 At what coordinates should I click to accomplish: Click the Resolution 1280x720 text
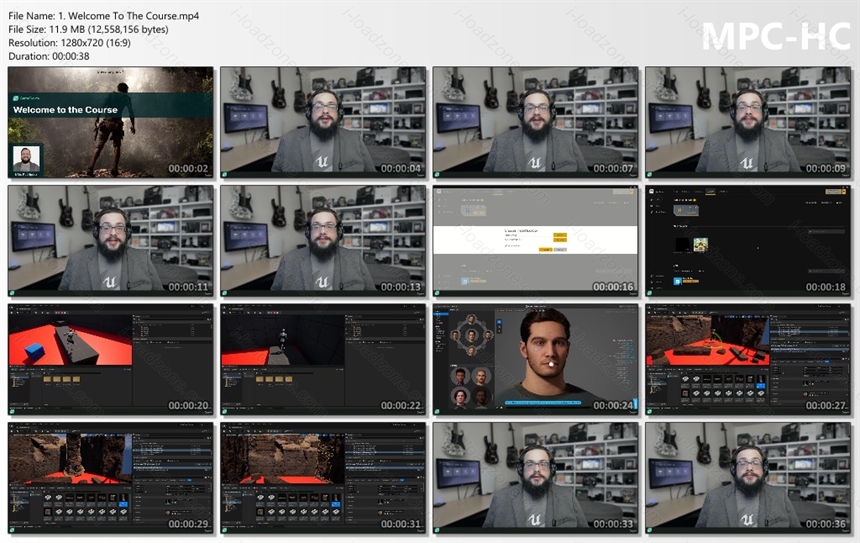click(x=70, y=43)
